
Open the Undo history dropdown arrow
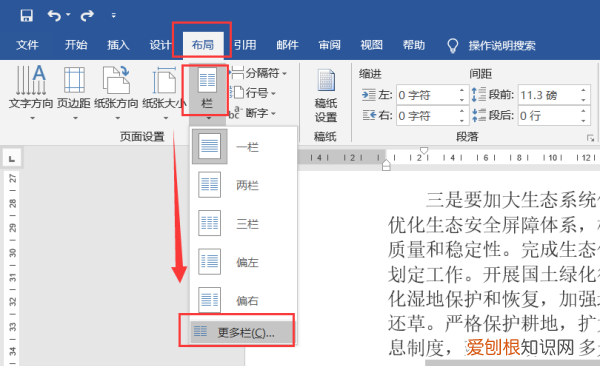pyautogui.click(x=68, y=15)
